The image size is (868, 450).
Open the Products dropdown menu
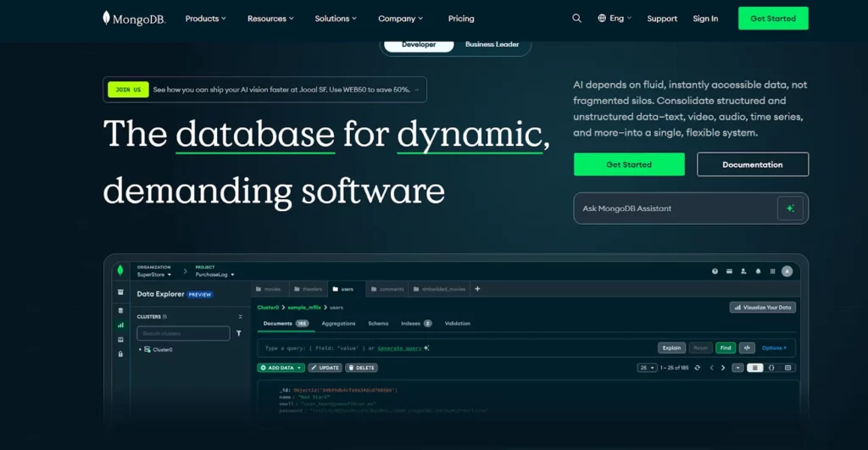click(x=205, y=19)
